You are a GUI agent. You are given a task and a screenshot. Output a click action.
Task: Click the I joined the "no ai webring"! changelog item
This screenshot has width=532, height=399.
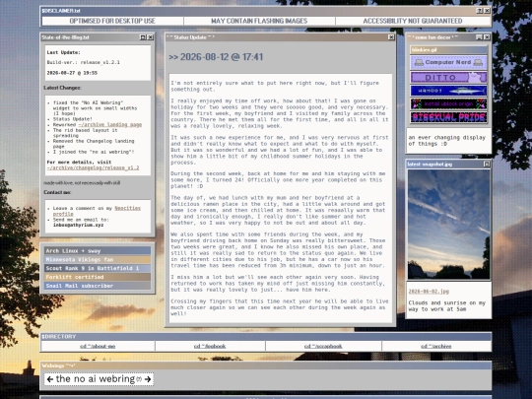(94, 152)
